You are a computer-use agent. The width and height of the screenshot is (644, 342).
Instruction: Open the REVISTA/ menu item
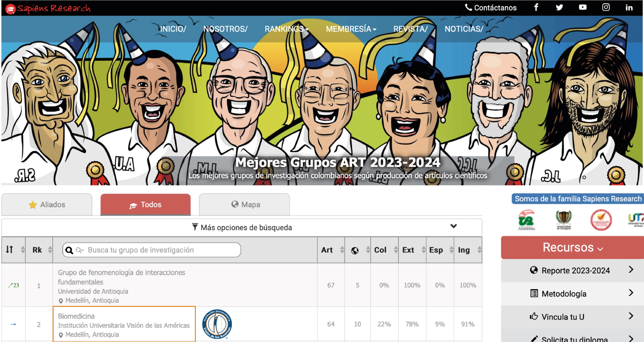coord(410,29)
